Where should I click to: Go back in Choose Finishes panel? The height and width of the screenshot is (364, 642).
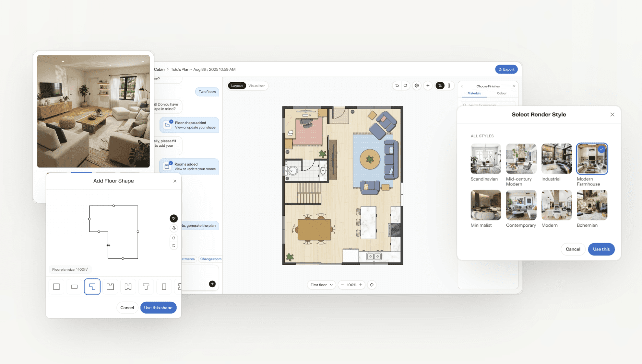[x=462, y=86]
